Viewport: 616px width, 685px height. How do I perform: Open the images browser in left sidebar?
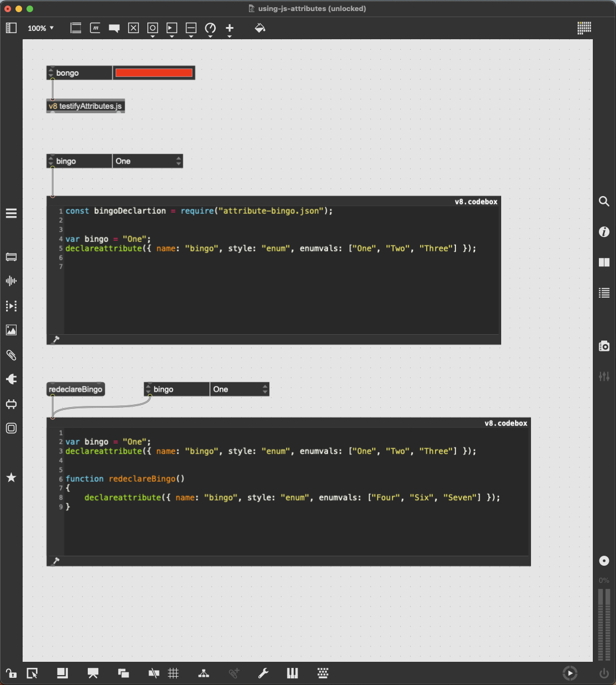pyautogui.click(x=11, y=330)
